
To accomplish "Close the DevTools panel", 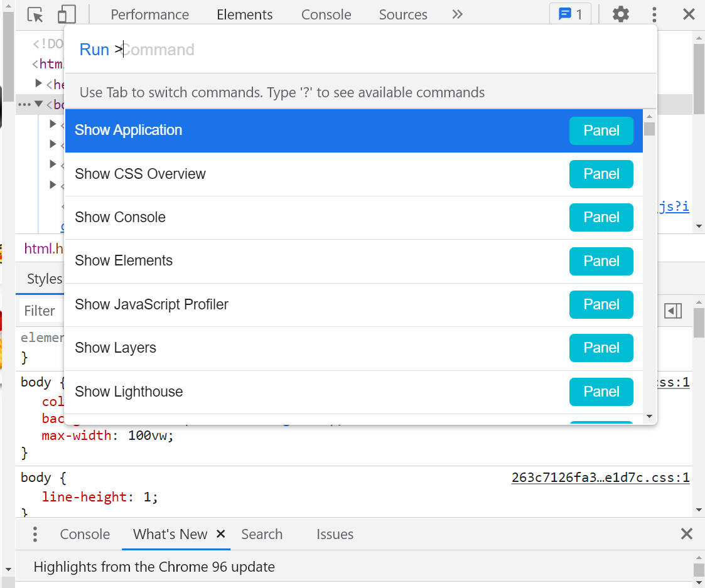I will [689, 14].
